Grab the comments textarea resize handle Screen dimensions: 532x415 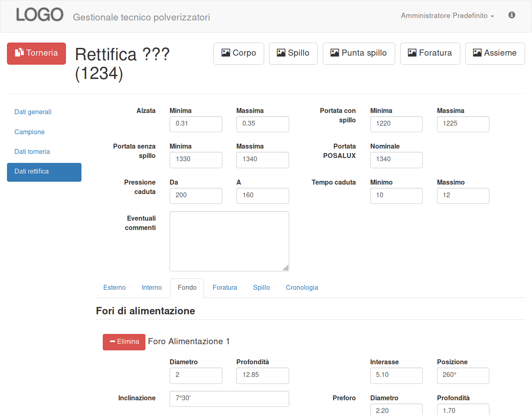(285, 268)
